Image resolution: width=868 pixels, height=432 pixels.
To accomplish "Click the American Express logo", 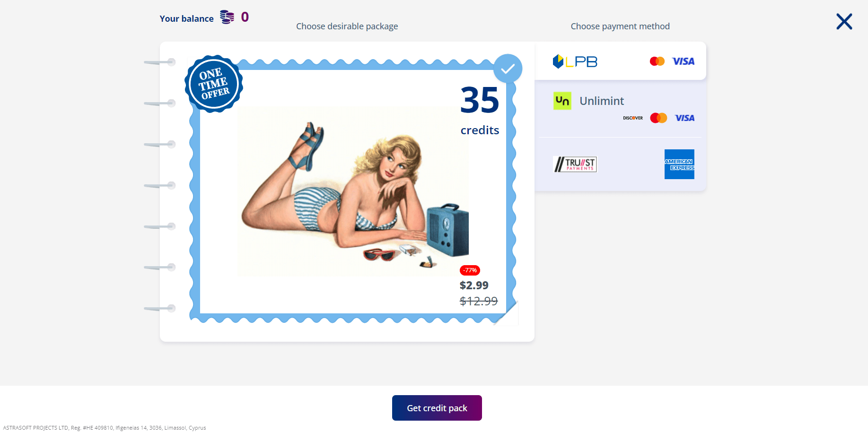I will [x=679, y=164].
